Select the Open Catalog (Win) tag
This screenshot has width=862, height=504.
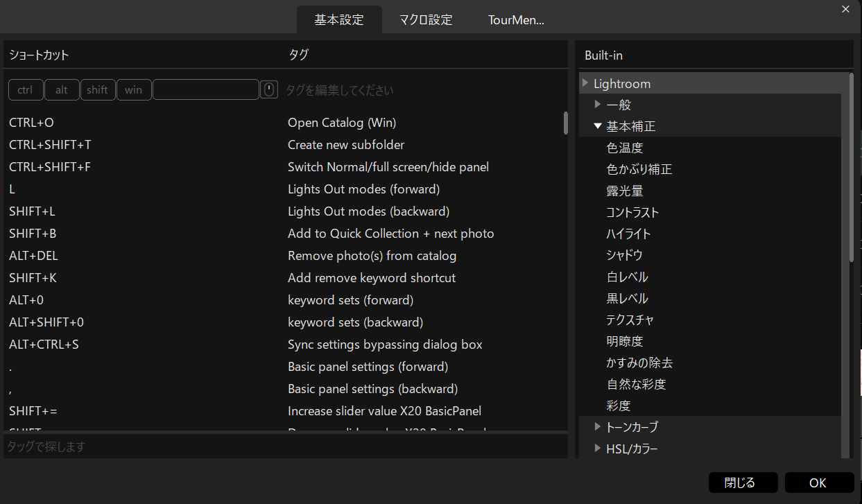342,123
